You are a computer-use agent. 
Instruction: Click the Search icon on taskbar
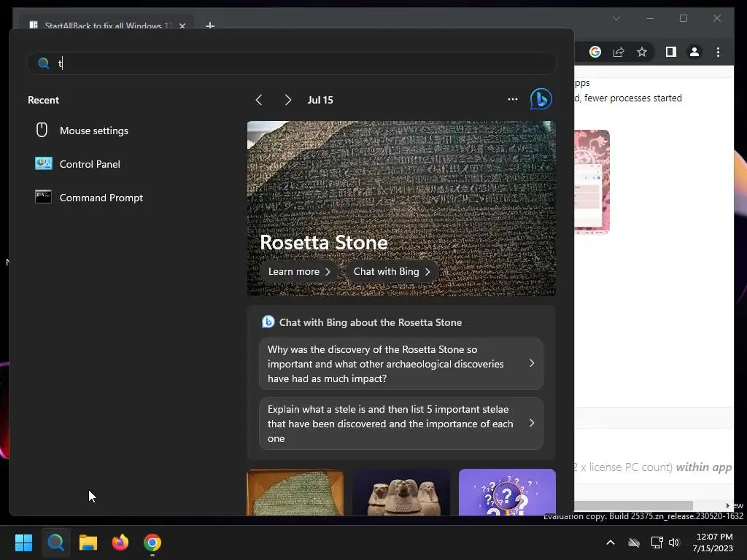(55, 542)
